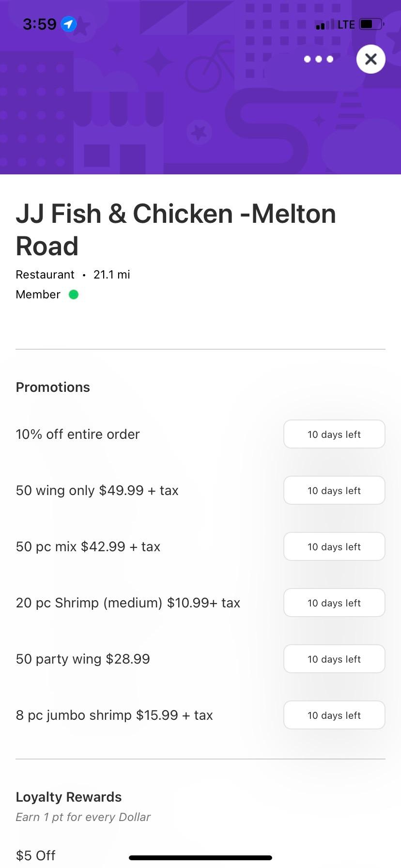Open the 50 wing only $49.99 promotion
Image resolution: width=401 pixels, height=868 pixels.
pos(97,491)
